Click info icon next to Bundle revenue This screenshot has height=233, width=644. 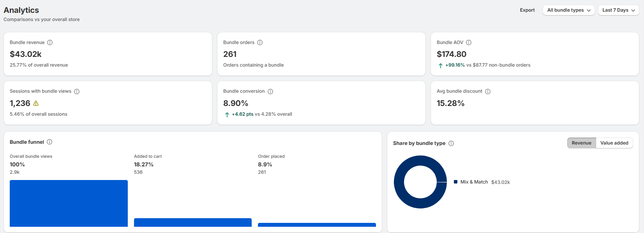[x=50, y=42]
